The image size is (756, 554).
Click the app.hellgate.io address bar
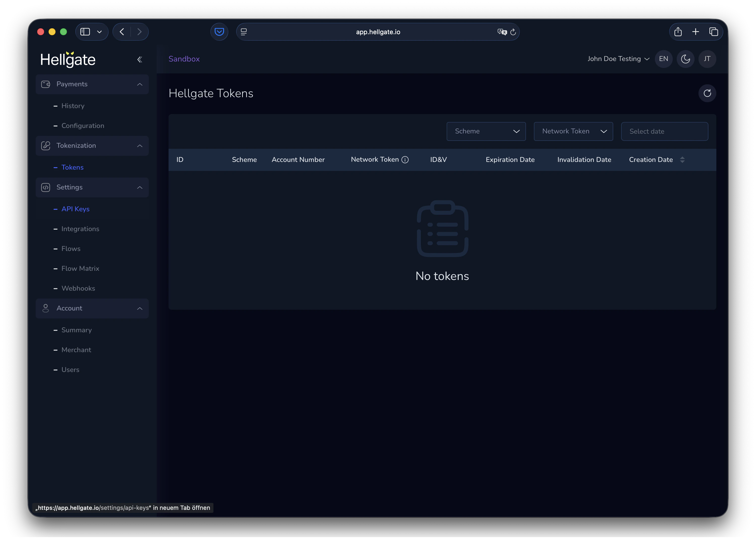pos(378,32)
